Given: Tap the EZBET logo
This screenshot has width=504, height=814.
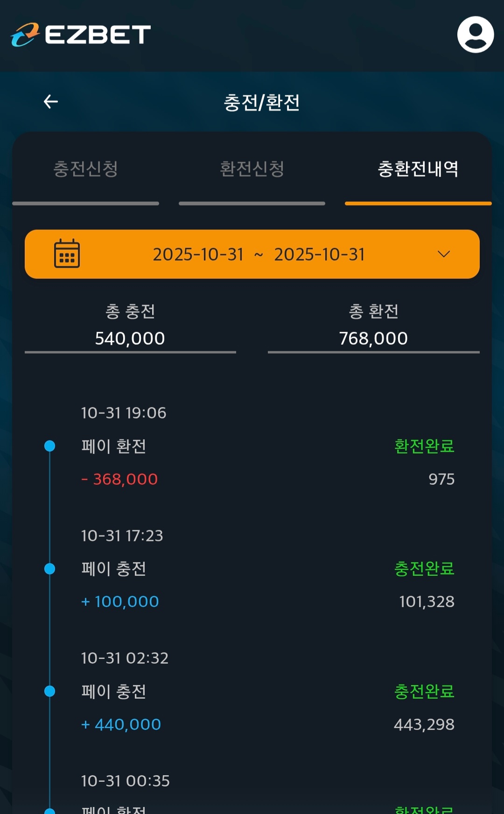Looking at the screenshot, I should (81, 35).
